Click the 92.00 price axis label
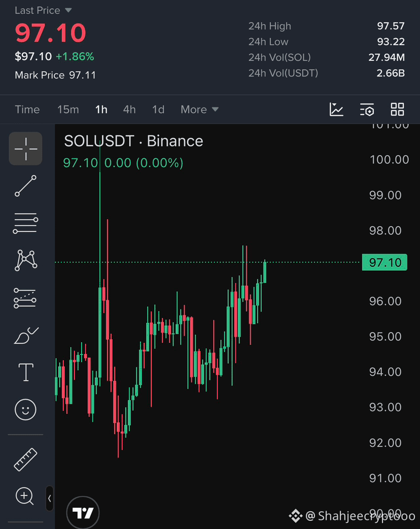This screenshot has height=529, width=420. tap(385, 443)
